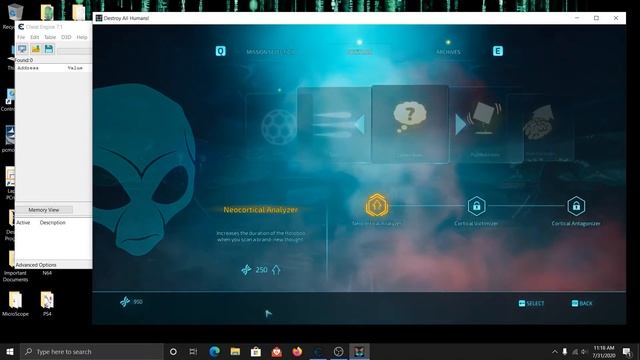640x360 pixels.
Task: Click the Description column header
Action: point(53,223)
